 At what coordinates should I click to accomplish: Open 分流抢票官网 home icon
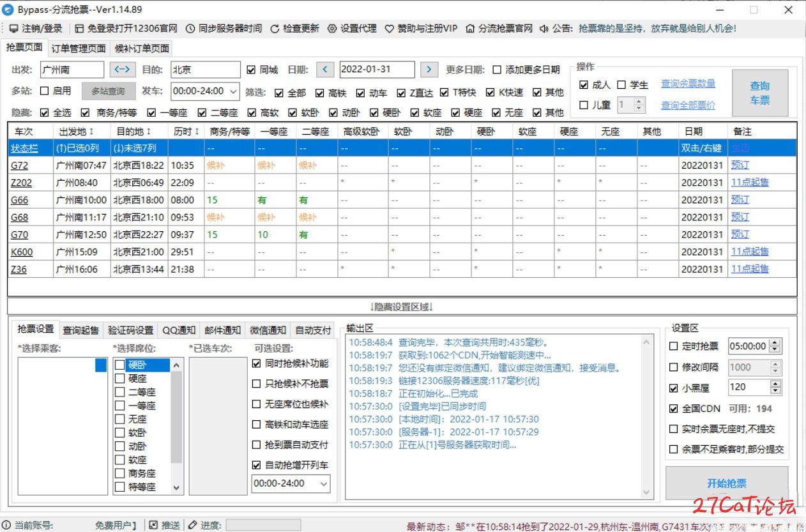tap(471, 29)
